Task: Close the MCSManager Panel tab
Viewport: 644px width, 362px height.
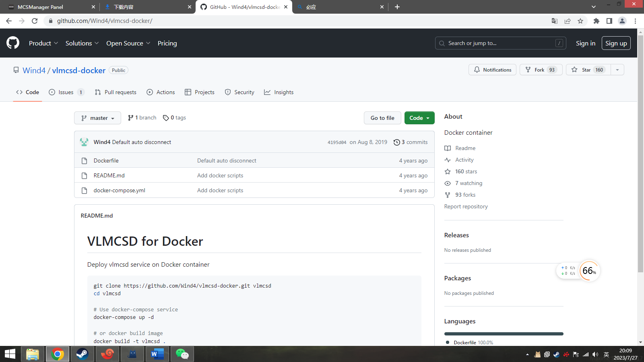Action: 93,7
